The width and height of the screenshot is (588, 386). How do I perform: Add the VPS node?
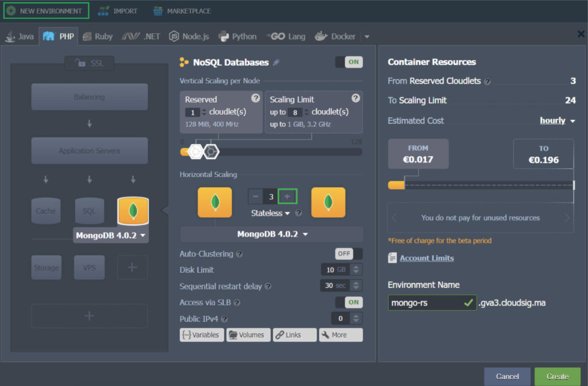point(89,268)
